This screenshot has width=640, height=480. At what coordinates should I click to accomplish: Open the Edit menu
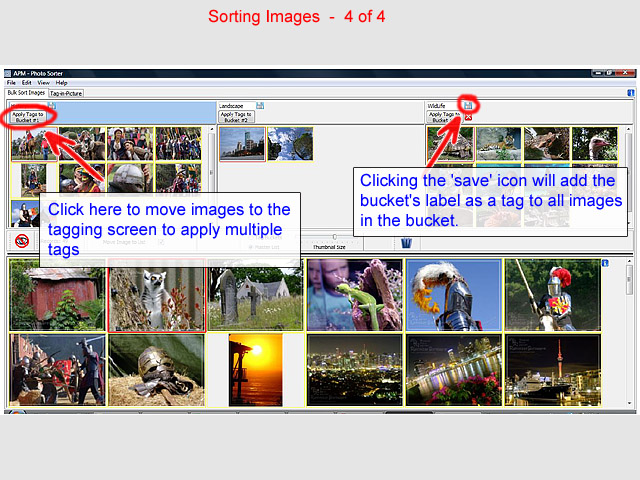point(27,83)
